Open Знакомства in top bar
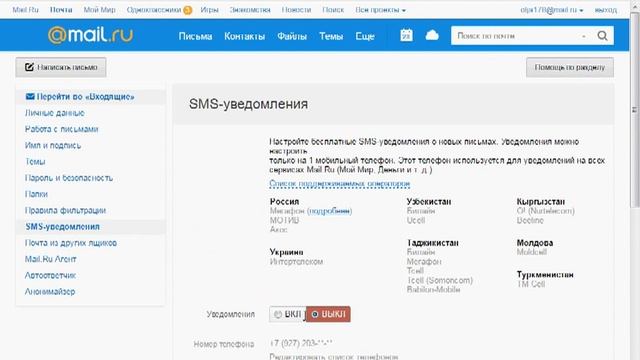640x360 pixels. click(x=250, y=10)
